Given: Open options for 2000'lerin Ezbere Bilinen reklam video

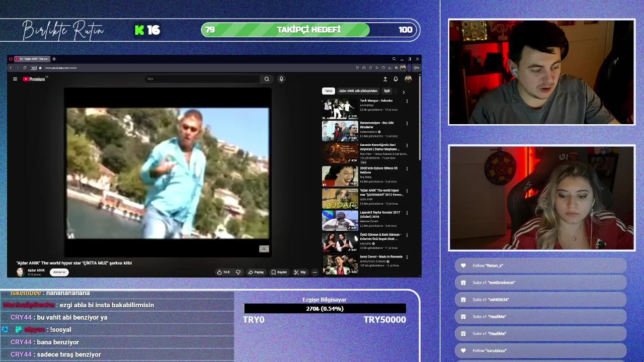Looking at the screenshot, I should [x=407, y=168].
